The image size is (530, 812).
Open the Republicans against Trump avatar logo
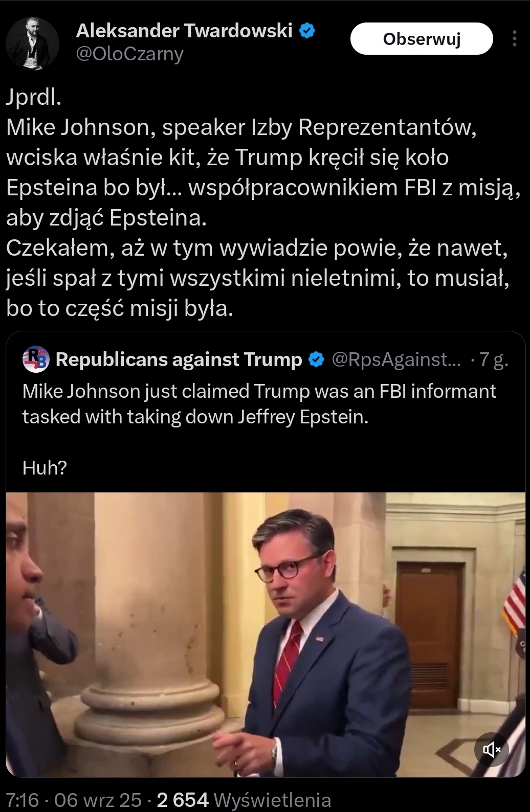tap(36, 359)
